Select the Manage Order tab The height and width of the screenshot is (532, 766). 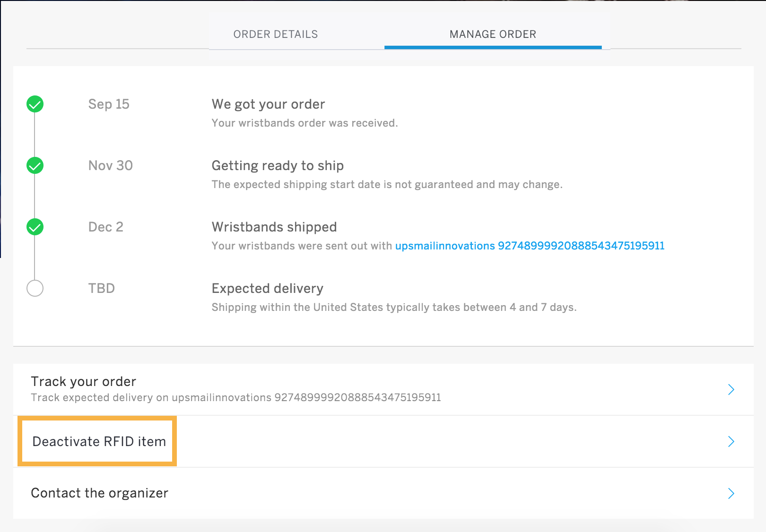pos(493,34)
